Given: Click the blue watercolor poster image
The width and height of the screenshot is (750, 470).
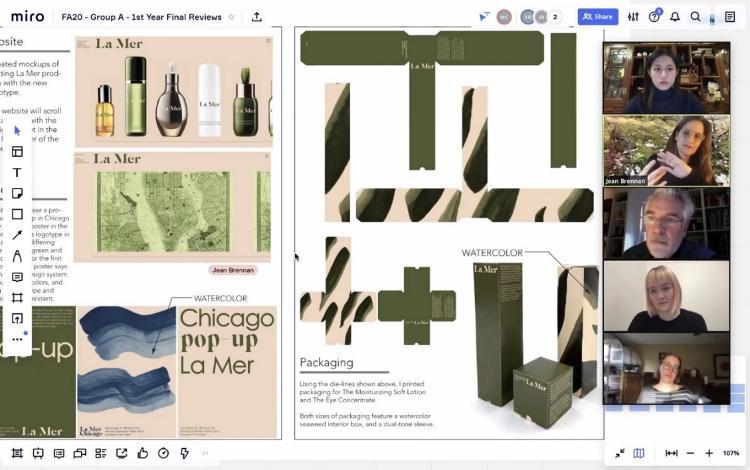Looking at the screenshot, I should click(x=127, y=372).
